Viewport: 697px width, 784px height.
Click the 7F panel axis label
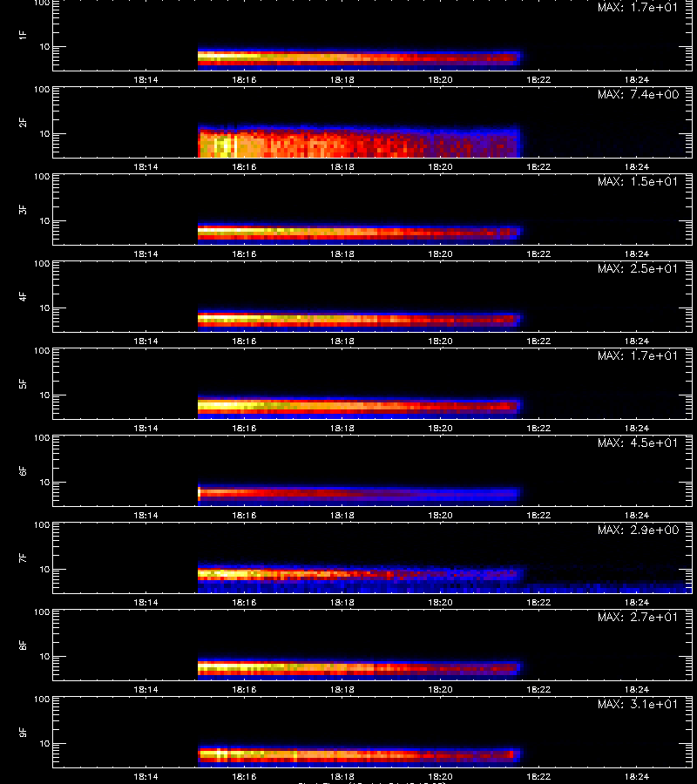point(23,558)
